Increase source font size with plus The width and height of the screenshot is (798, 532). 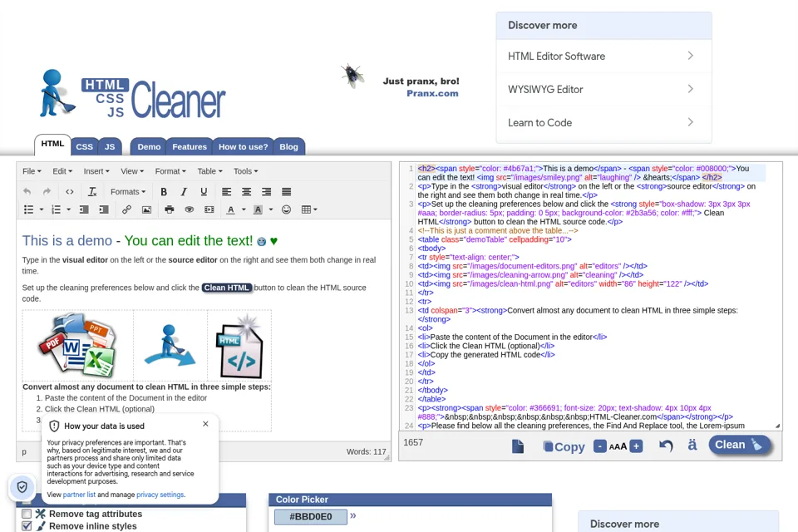point(636,446)
